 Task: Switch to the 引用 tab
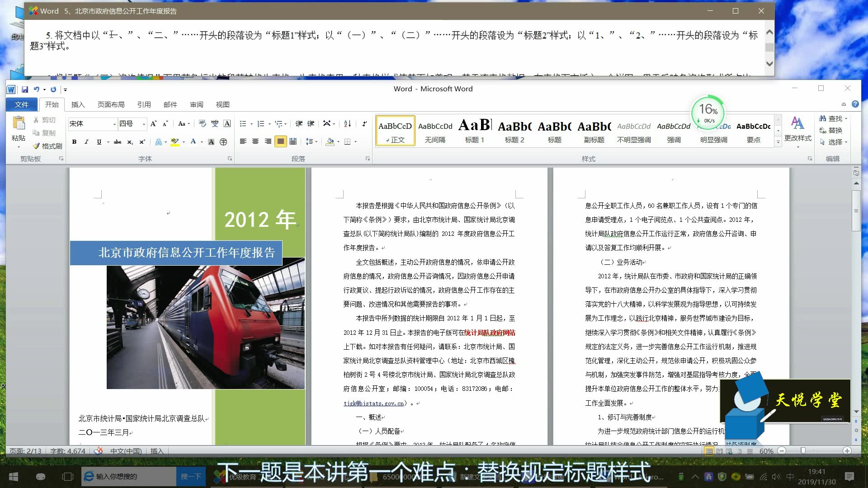pyautogui.click(x=144, y=104)
